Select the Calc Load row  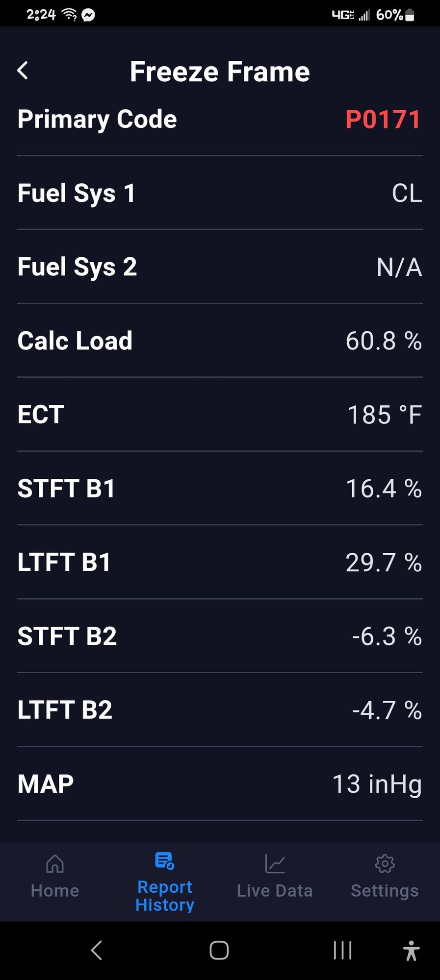tap(220, 341)
